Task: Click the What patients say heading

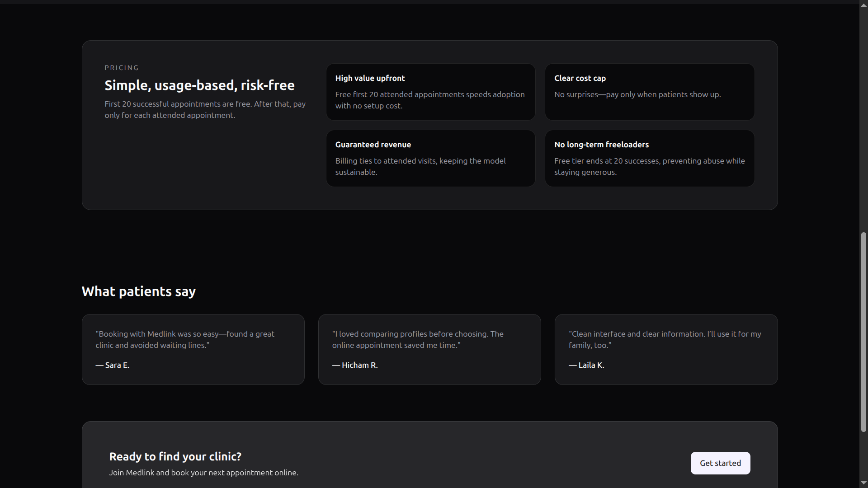Action: coord(139,291)
